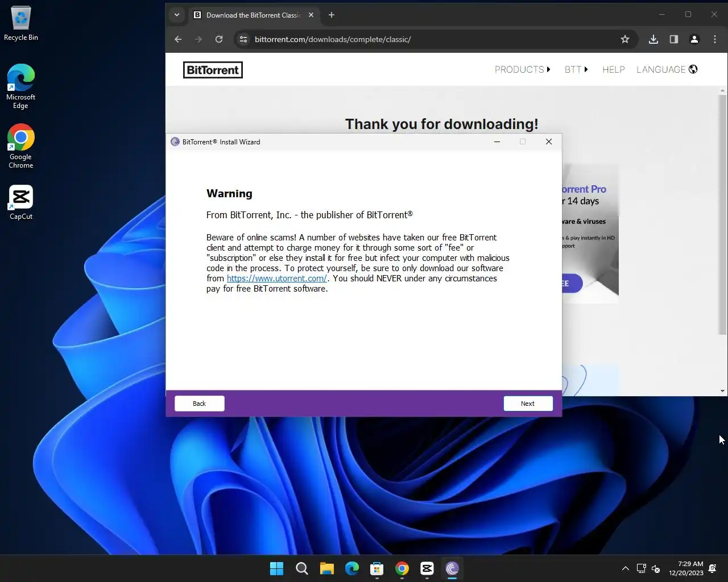
Task: Reload the BitTorrent download page
Action: tap(219, 39)
